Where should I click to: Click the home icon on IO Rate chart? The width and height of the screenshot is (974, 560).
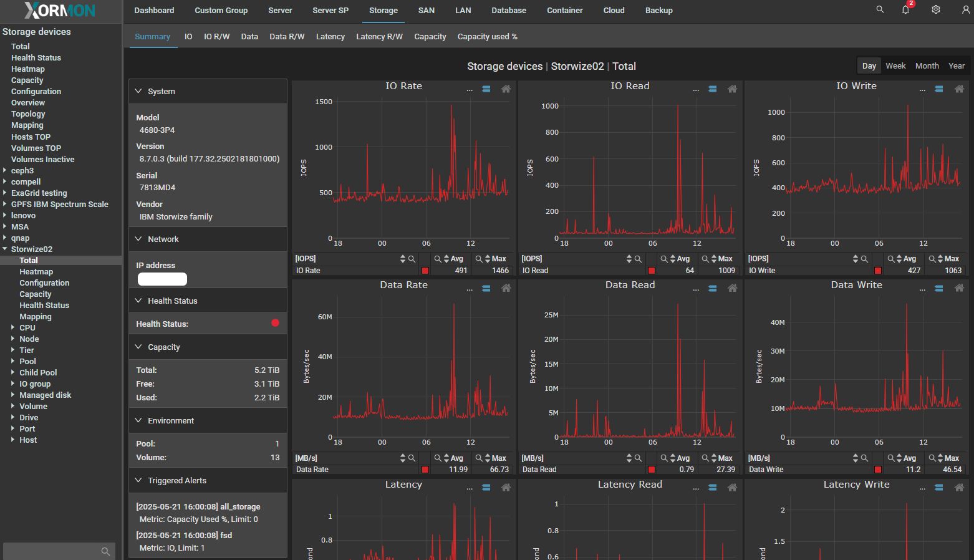click(506, 89)
